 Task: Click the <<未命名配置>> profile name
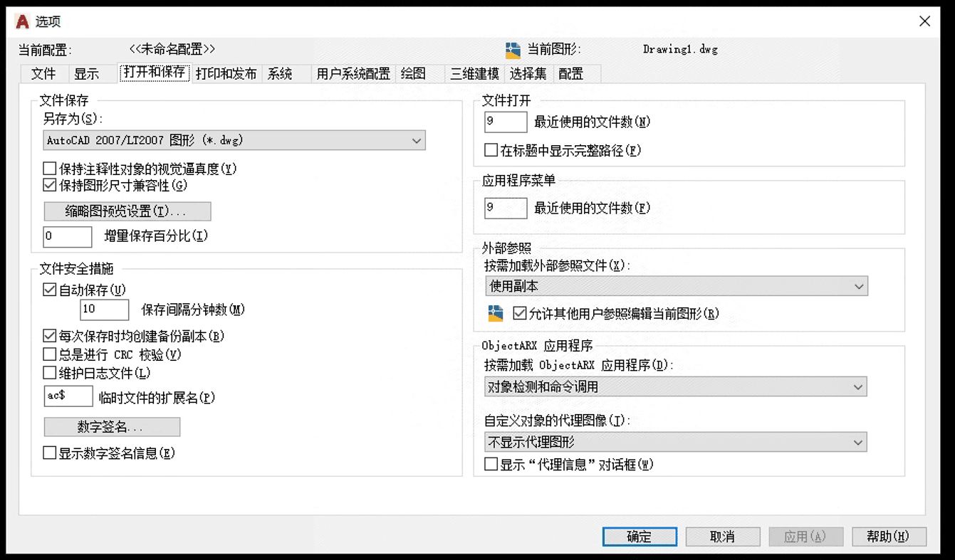coord(172,50)
